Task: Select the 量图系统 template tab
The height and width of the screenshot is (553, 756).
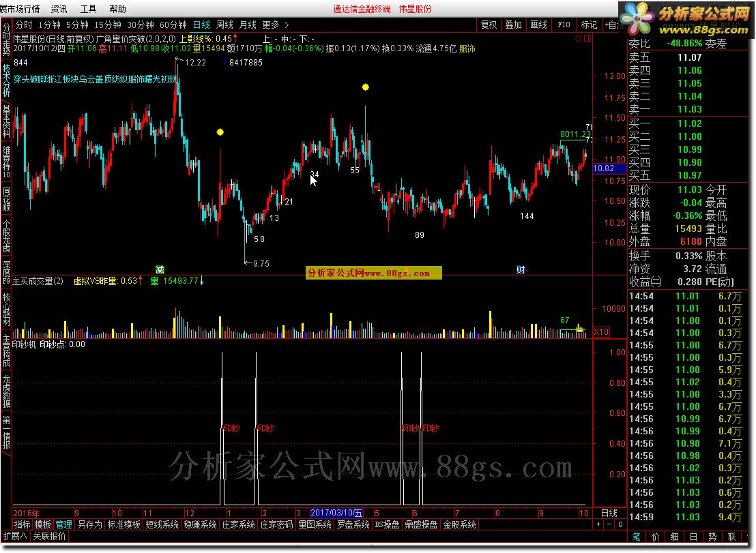Action: [x=315, y=524]
